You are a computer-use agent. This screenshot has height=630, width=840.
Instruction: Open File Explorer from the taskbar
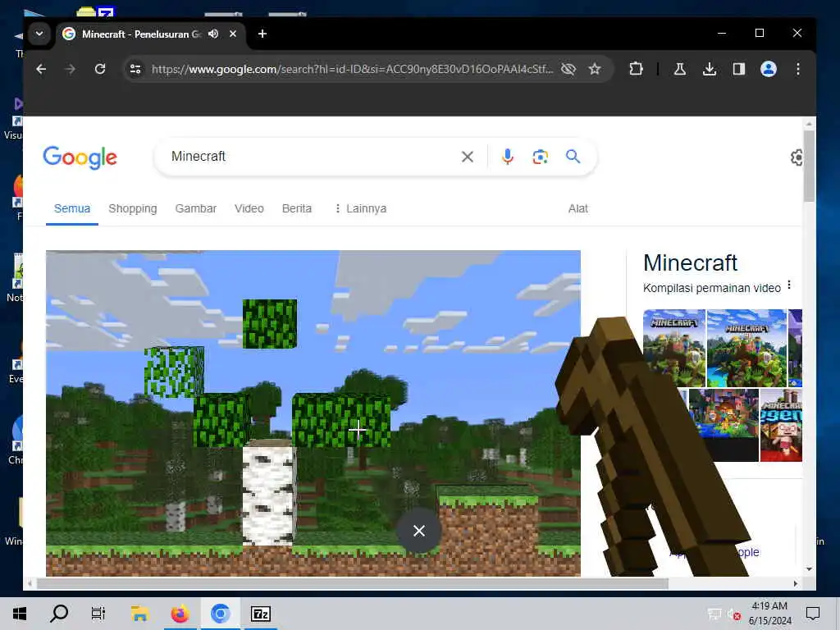point(139,614)
